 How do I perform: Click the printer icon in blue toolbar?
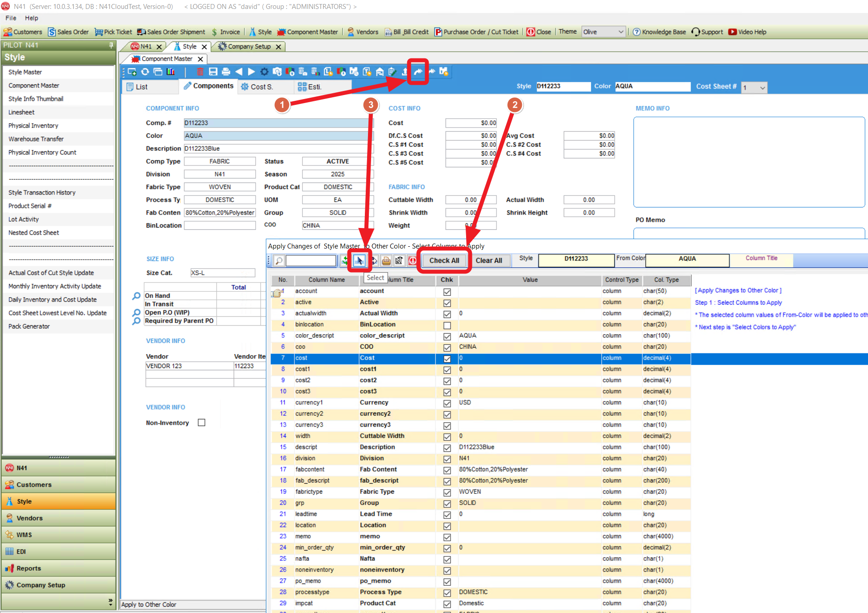tap(226, 72)
